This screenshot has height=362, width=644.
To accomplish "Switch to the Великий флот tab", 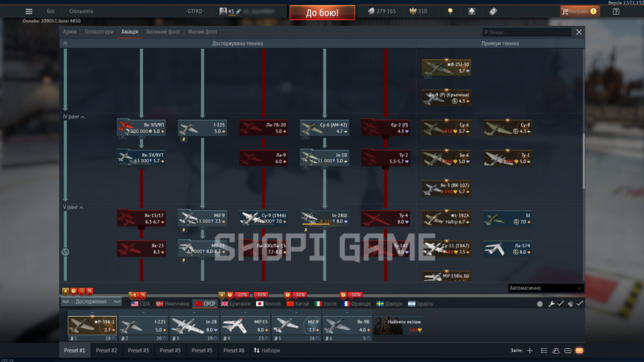I will [163, 32].
